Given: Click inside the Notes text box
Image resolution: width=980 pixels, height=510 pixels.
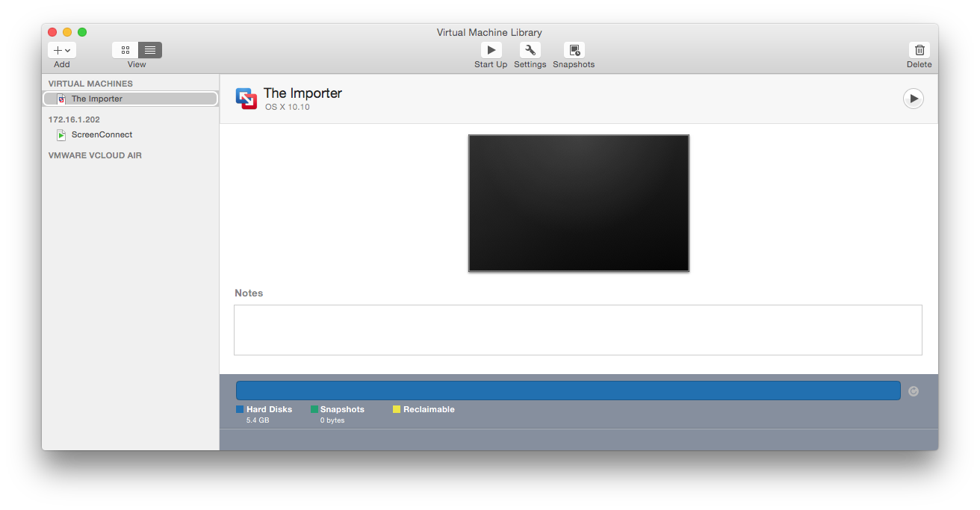Looking at the screenshot, I should pos(578,330).
